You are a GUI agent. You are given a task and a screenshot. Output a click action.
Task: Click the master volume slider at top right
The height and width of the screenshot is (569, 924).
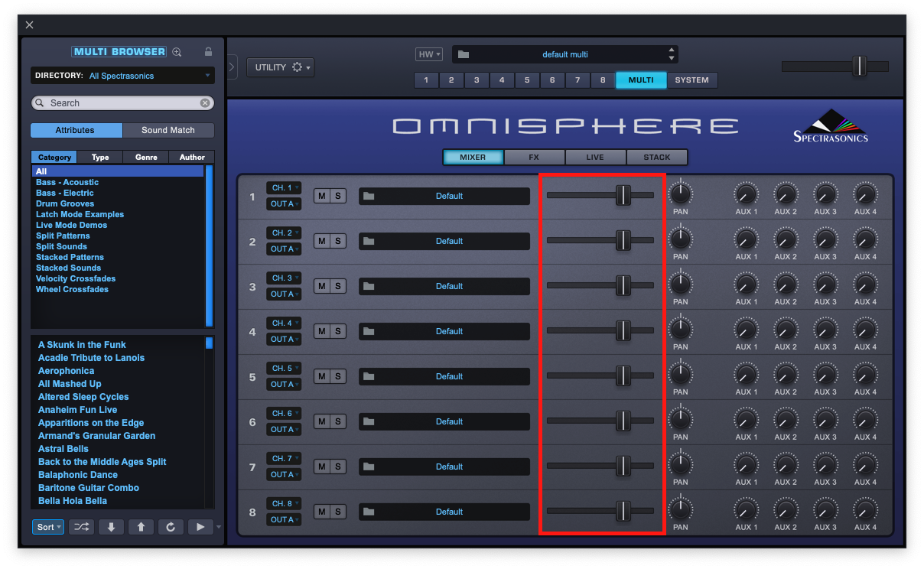tap(835, 67)
